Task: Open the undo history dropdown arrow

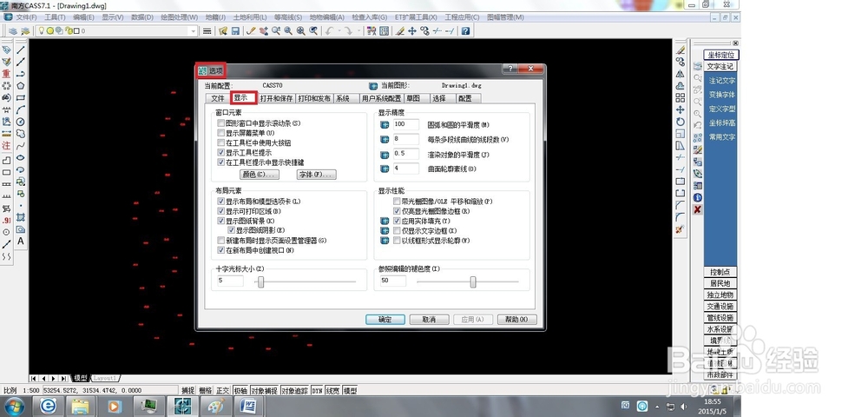Action: coord(339,31)
